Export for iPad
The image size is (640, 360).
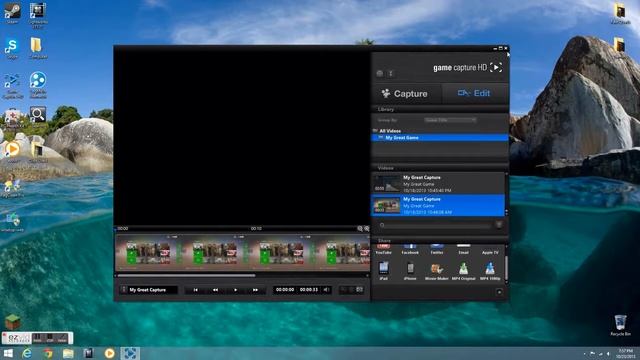(384, 271)
